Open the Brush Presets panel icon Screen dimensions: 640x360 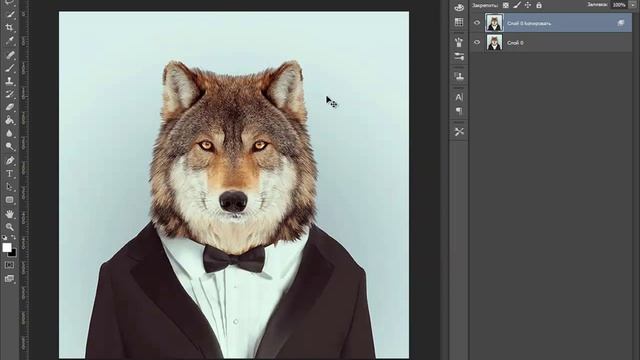459,42
